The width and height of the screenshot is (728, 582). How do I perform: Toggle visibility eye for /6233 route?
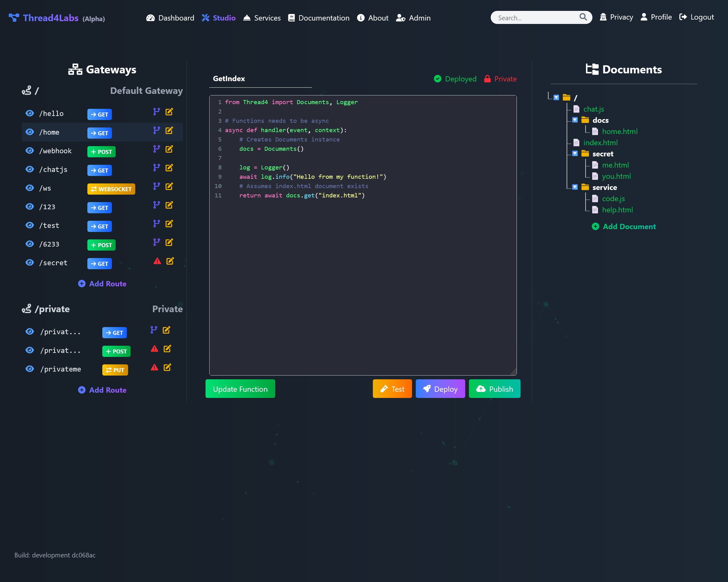click(30, 244)
